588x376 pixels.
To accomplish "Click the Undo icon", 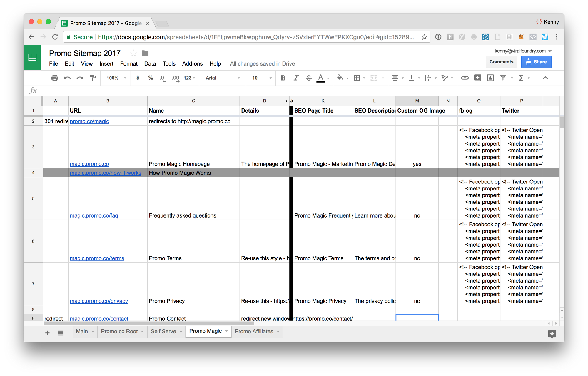I will (x=67, y=78).
